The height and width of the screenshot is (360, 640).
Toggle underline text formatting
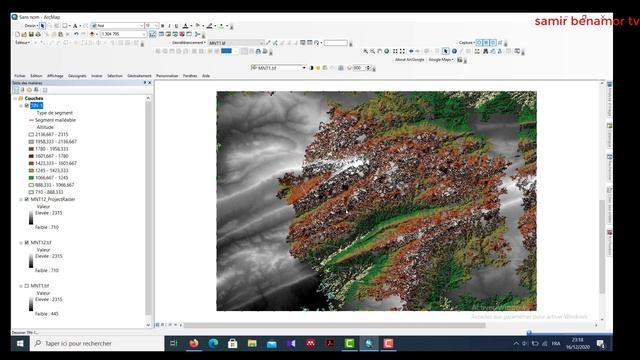point(176,26)
